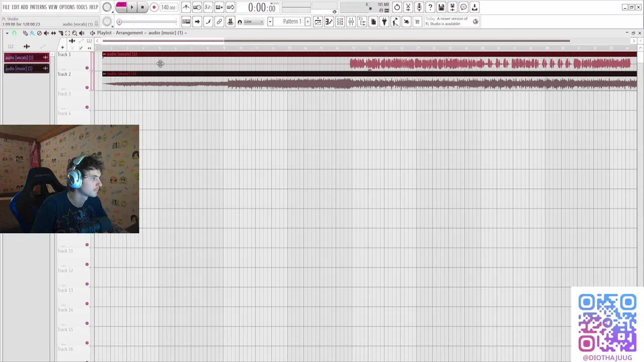Toggle loop recording icon
The height and width of the screenshot is (362, 644).
coord(230,7)
